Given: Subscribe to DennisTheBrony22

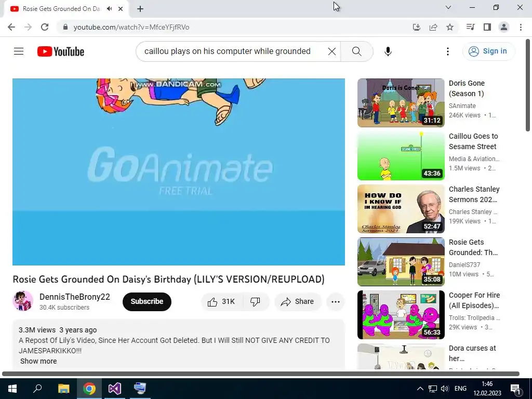Looking at the screenshot, I should 147,302.
